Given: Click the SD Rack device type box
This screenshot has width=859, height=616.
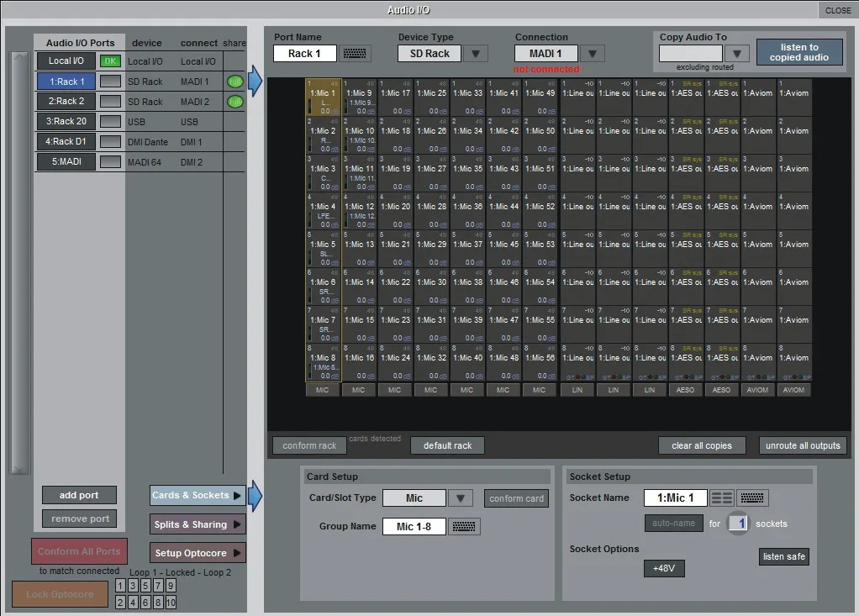Looking at the screenshot, I should tap(429, 53).
